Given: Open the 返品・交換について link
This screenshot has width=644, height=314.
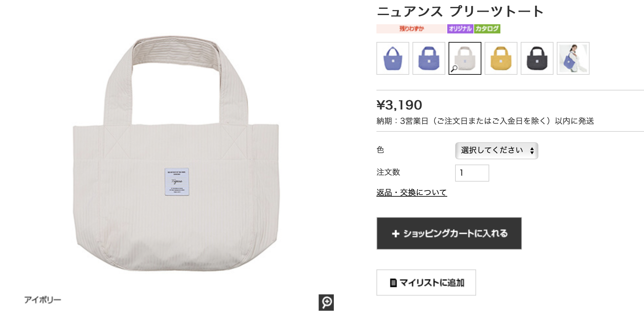Looking at the screenshot, I should (x=412, y=192).
